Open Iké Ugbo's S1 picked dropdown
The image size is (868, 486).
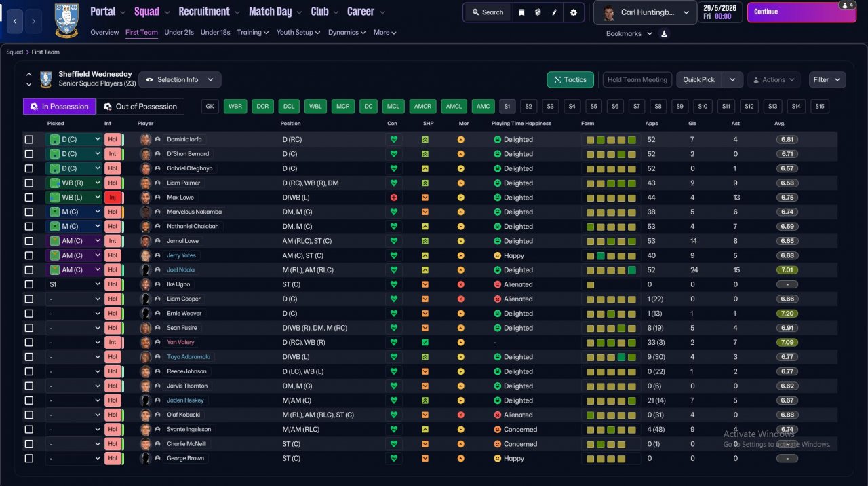pyautogui.click(x=74, y=284)
